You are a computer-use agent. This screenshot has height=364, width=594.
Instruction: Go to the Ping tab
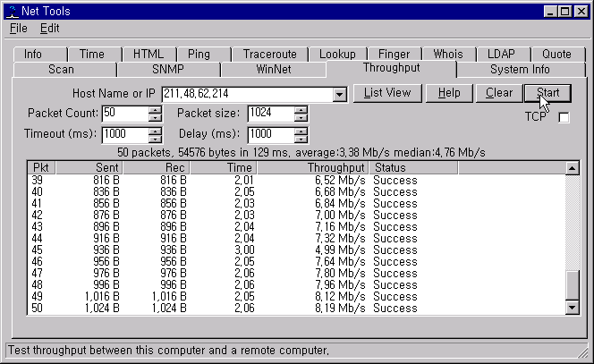pyautogui.click(x=204, y=55)
